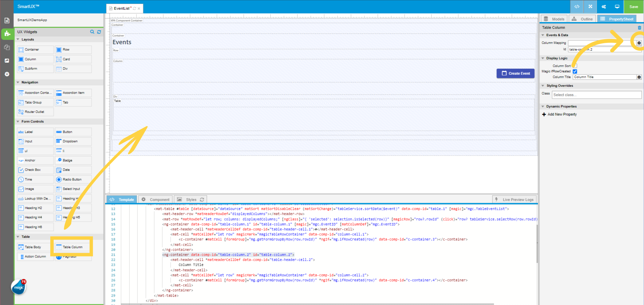Click the search icon in UX Widgets panel
Image resolution: width=644 pixels, height=305 pixels.
pos(92,32)
